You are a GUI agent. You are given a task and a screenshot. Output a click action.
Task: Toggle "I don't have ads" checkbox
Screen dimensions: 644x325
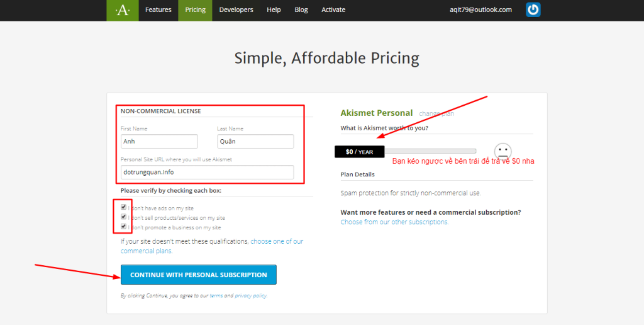click(124, 207)
